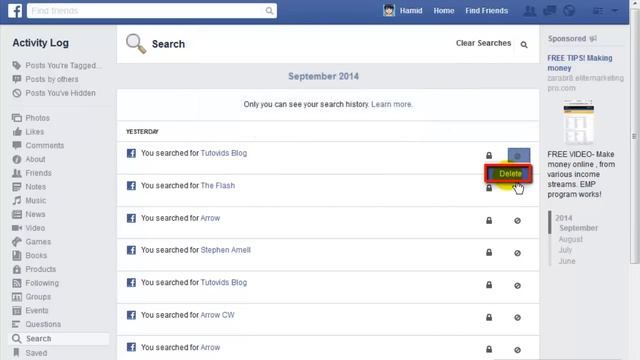This screenshot has width=640, height=360.
Task: Go to Home in top bar
Action: [x=444, y=11]
